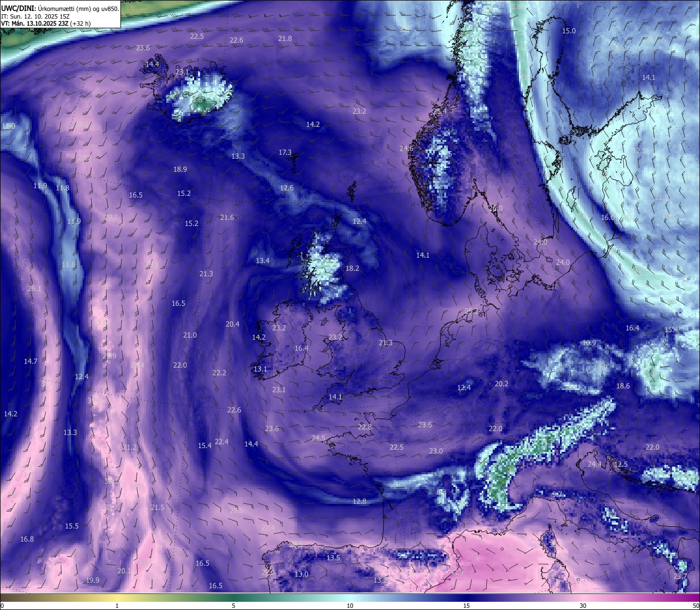The image size is (700, 610).
Task: Click the '15' tick on the colour scale
Action: tap(466, 606)
